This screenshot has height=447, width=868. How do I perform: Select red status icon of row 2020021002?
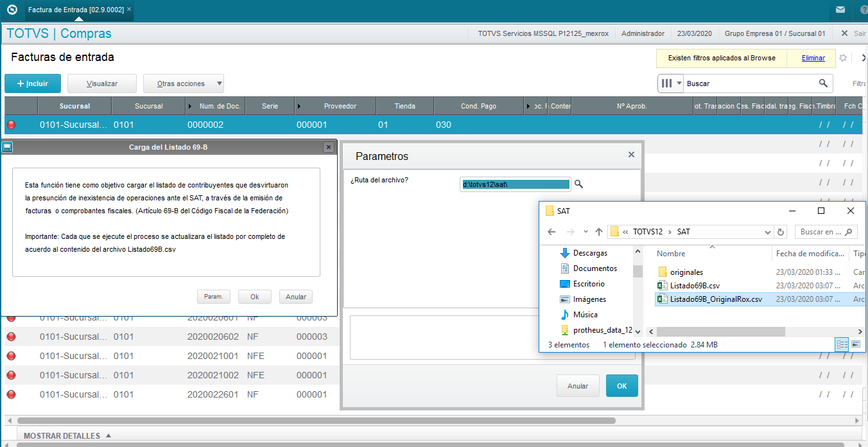(11, 375)
